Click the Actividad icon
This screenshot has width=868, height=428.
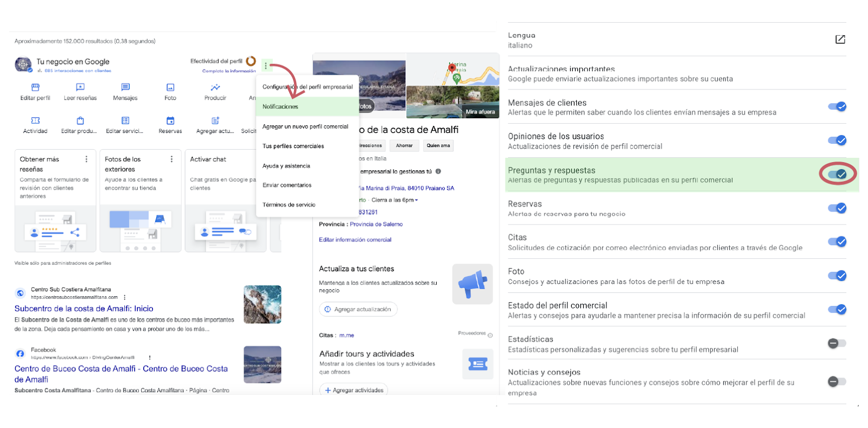point(35,120)
